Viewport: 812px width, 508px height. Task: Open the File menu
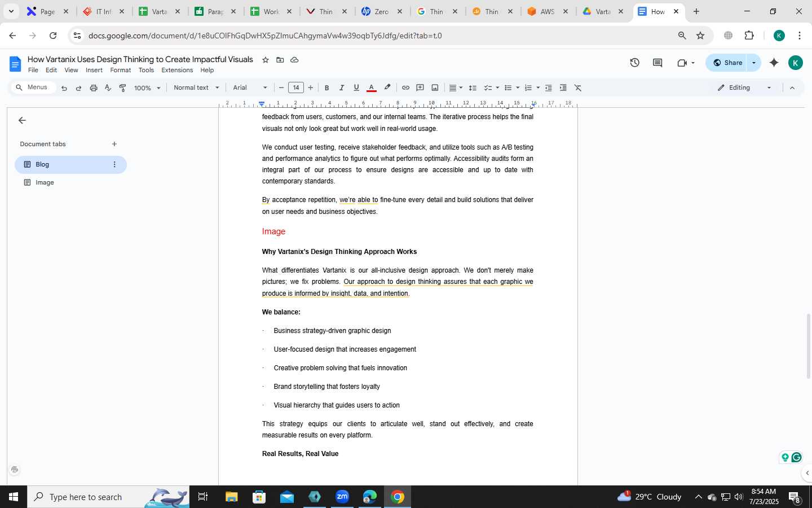pyautogui.click(x=33, y=71)
